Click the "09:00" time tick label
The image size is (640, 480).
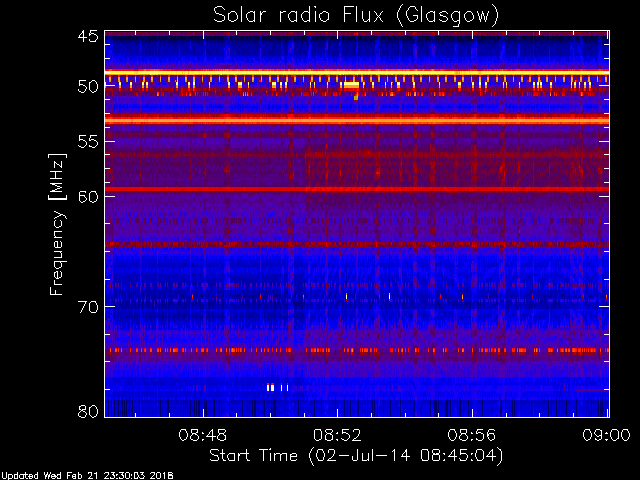coord(606,435)
